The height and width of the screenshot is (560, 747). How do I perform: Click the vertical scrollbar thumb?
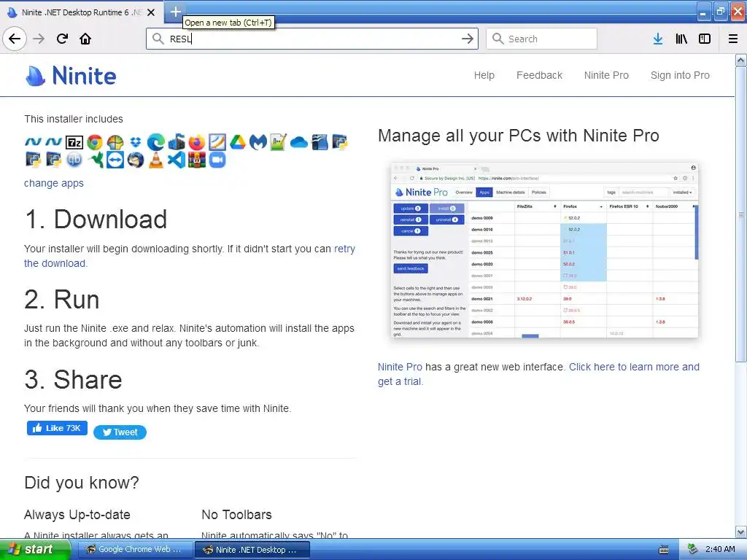click(741, 214)
